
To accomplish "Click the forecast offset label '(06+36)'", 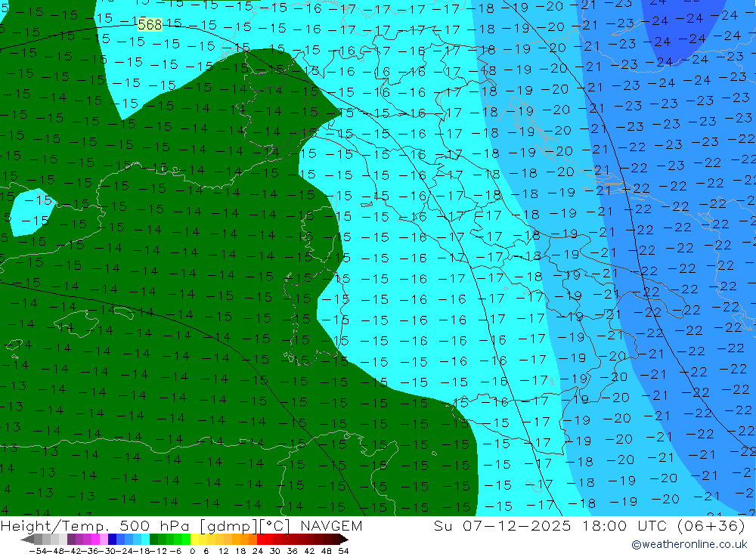I will 711,525.
